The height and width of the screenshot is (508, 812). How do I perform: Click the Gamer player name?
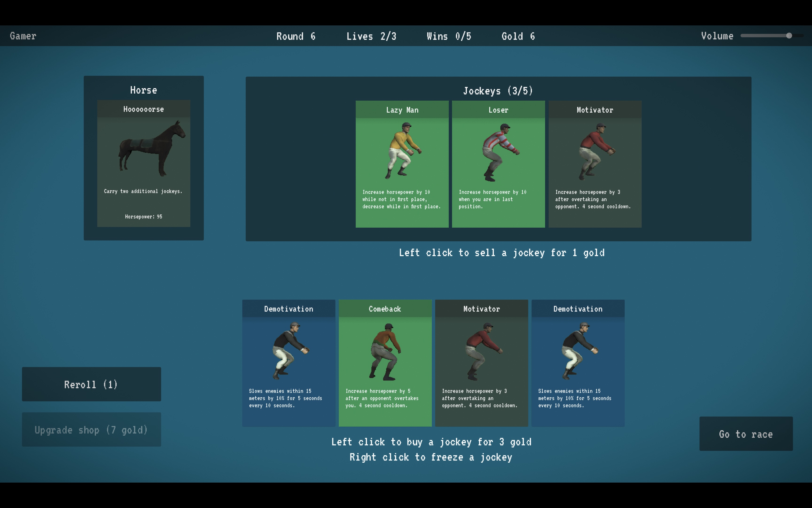click(x=23, y=36)
